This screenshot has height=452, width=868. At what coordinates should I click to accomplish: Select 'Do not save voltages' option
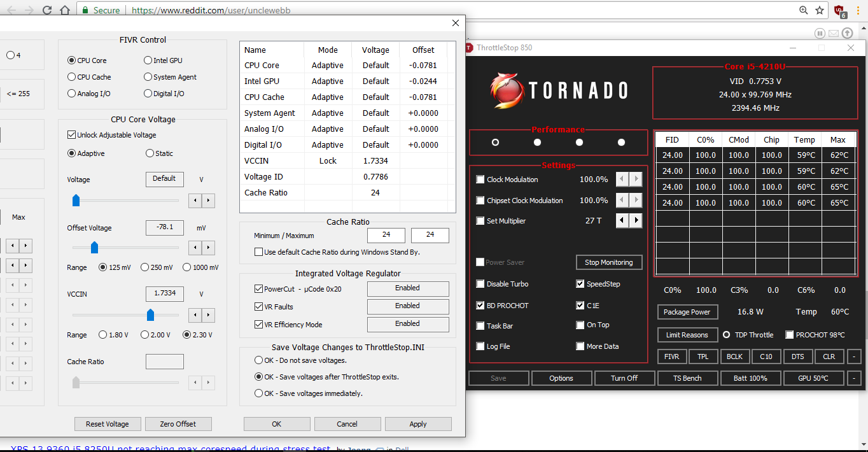(258, 360)
